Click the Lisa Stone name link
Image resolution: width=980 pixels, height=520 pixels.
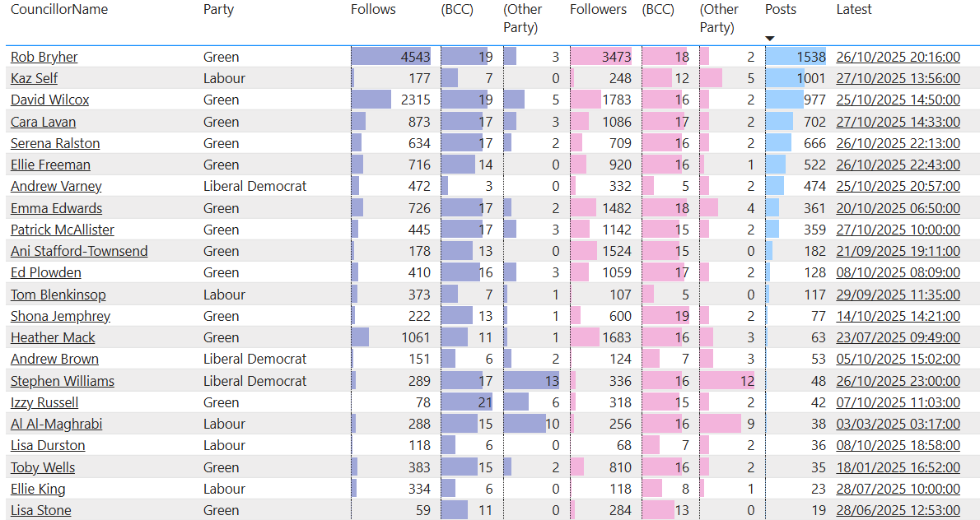point(40,510)
